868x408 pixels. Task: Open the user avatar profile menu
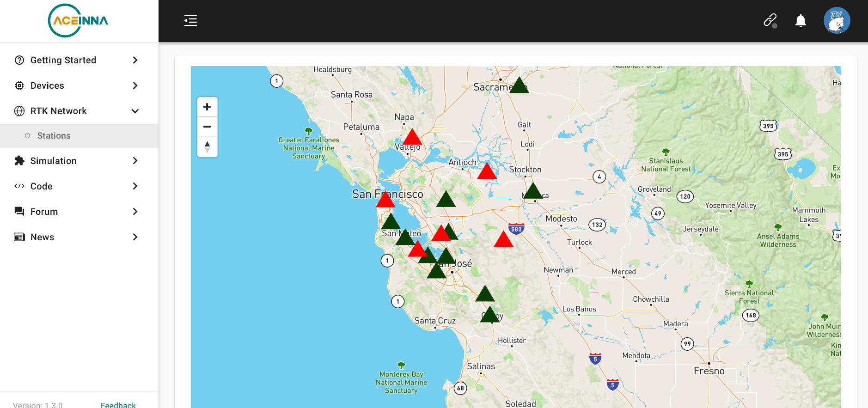837,21
